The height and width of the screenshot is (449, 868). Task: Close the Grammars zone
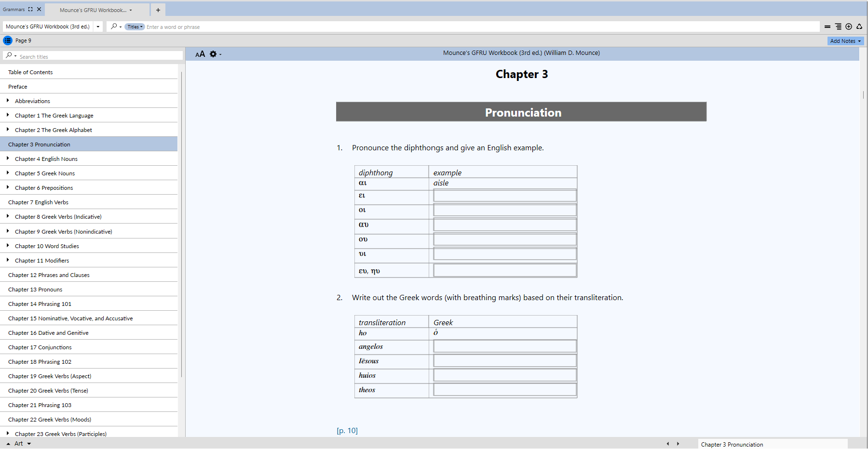[39, 9]
